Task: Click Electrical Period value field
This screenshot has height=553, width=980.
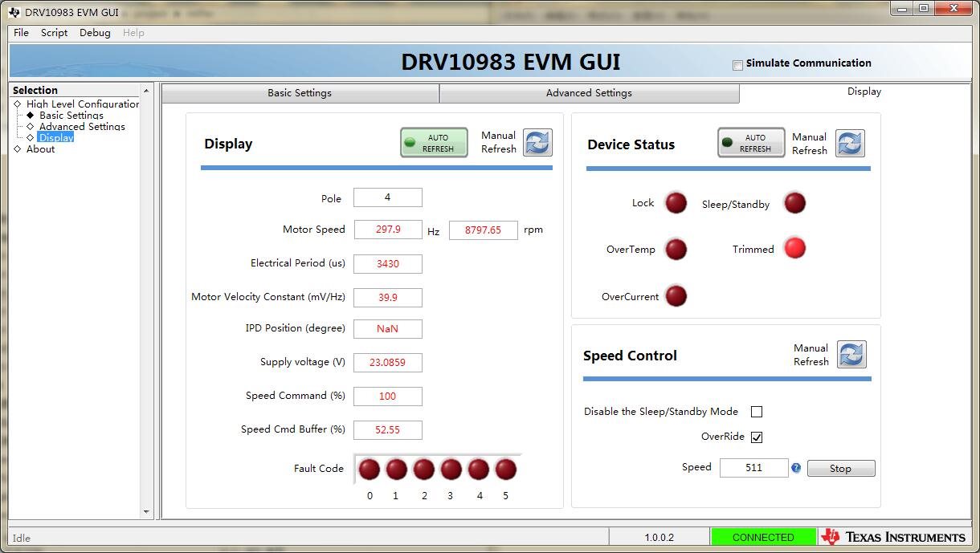Action: [x=387, y=263]
